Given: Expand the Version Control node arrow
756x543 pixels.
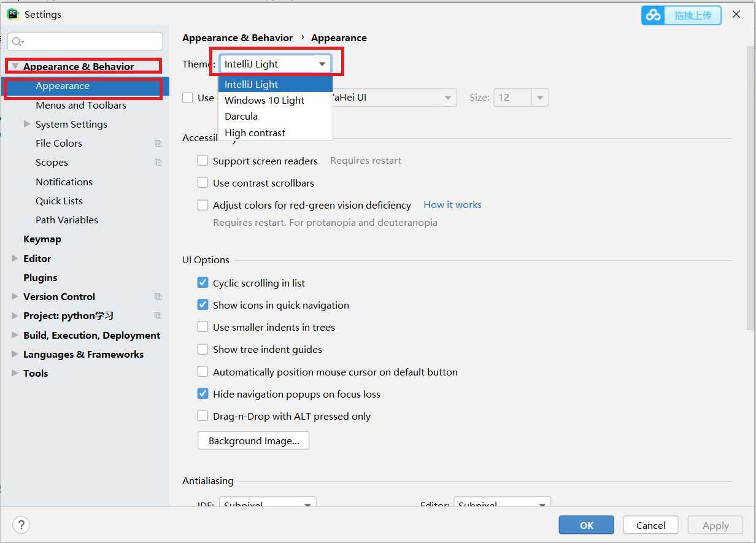Looking at the screenshot, I should pyautogui.click(x=15, y=296).
